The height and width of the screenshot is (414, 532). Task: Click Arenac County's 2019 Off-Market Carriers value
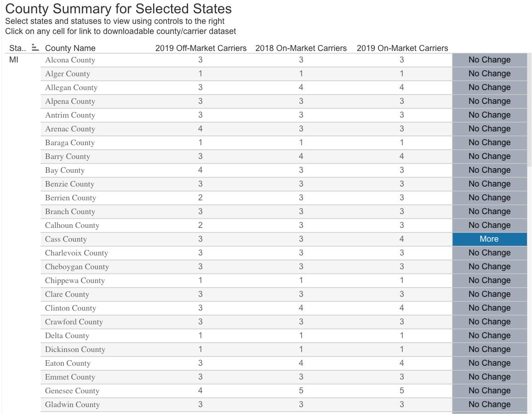click(200, 129)
